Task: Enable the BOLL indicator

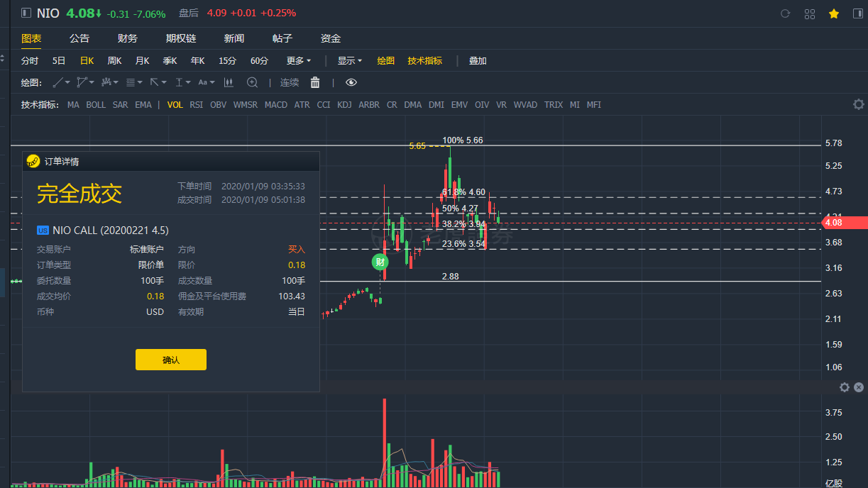Action: pos(96,104)
